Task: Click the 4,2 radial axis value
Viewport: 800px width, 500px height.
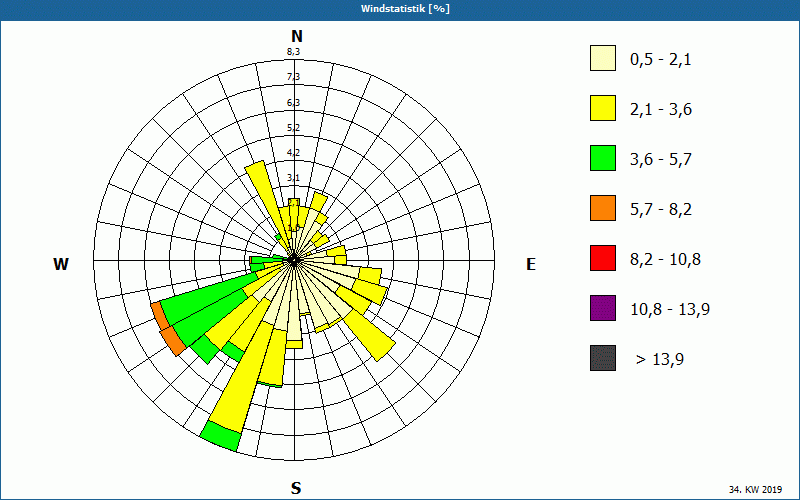Action: [293, 153]
